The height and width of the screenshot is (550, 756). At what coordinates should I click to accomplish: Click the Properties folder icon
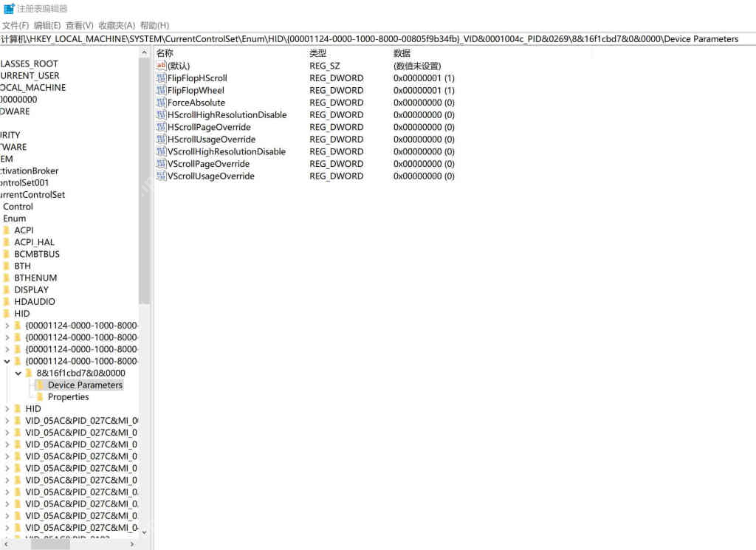[41, 397]
